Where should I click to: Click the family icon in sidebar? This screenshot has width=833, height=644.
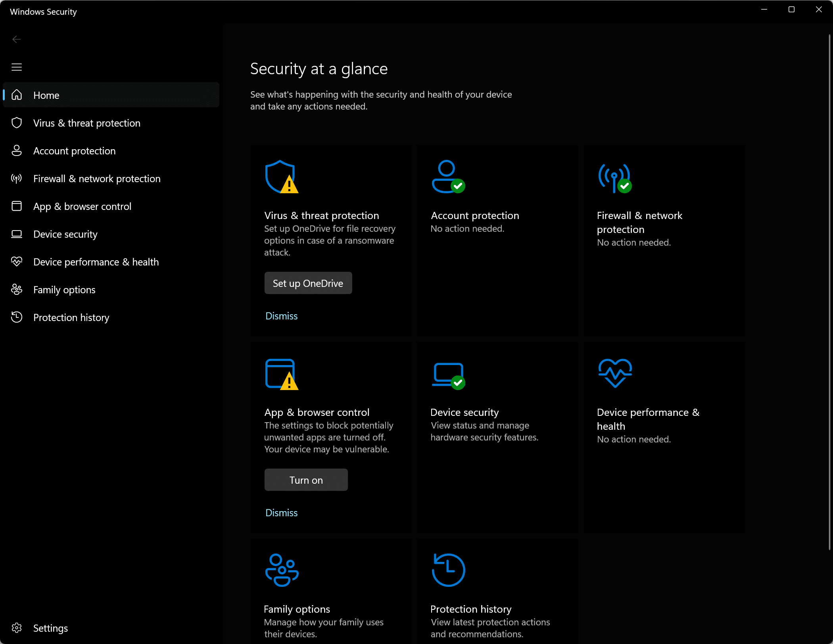click(x=17, y=289)
